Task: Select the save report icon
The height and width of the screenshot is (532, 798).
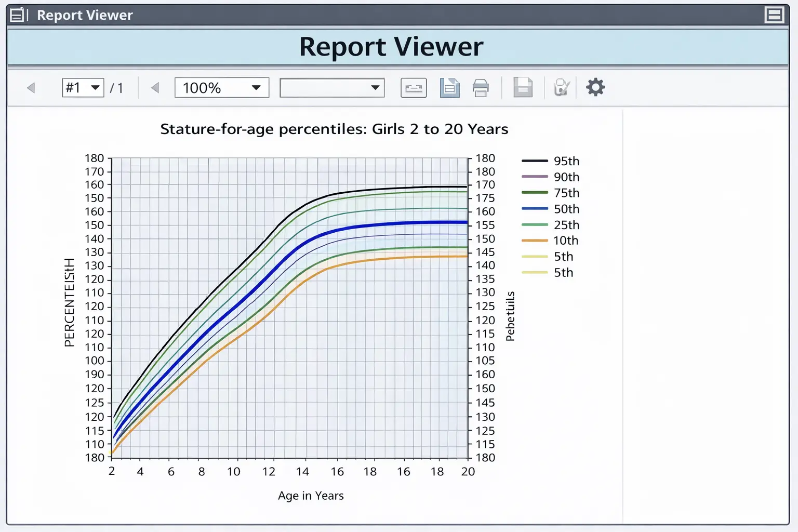Action: pos(523,87)
